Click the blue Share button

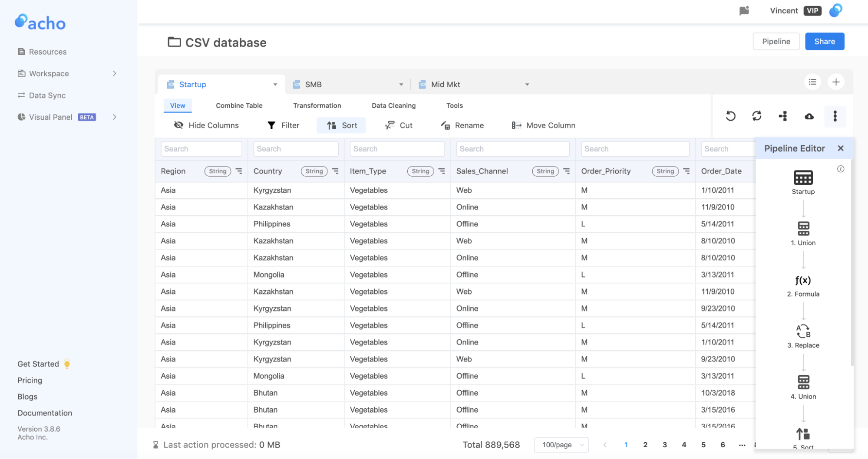pyautogui.click(x=825, y=41)
